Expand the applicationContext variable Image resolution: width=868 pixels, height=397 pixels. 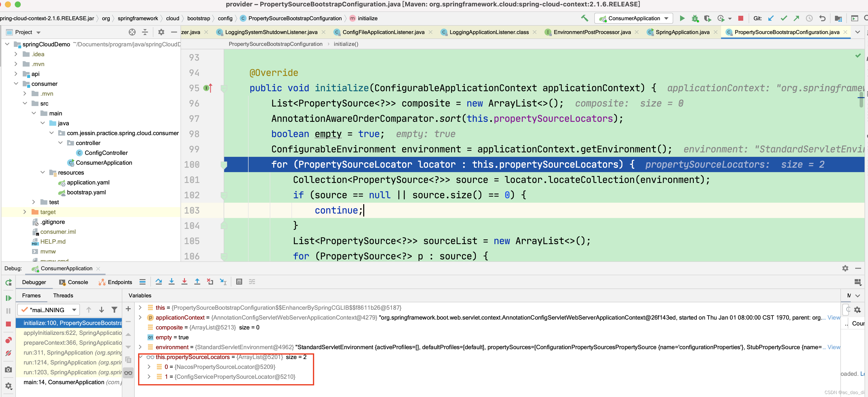140,317
